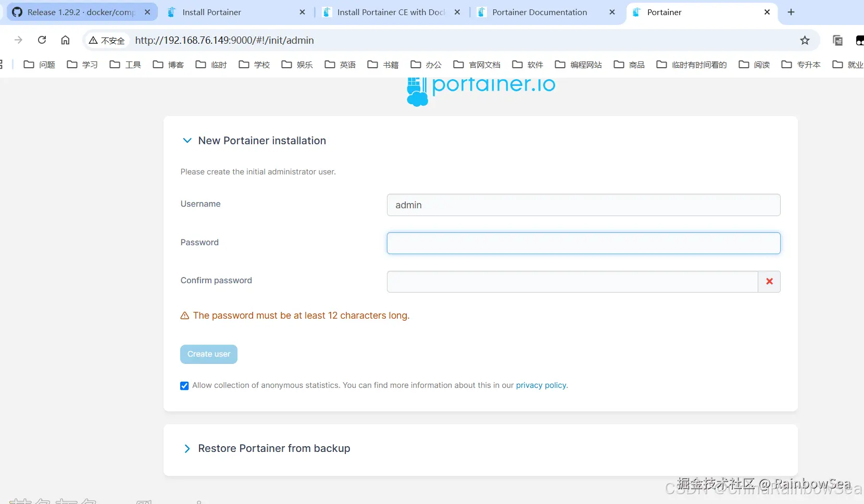Open the 软件 bookmark folder
864x504 pixels.
coord(528,65)
